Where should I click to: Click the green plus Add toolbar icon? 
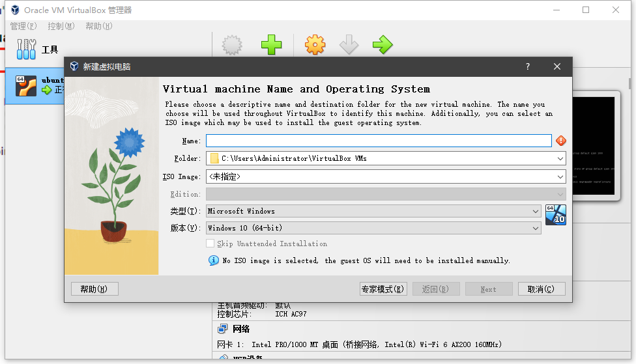(271, 44)
